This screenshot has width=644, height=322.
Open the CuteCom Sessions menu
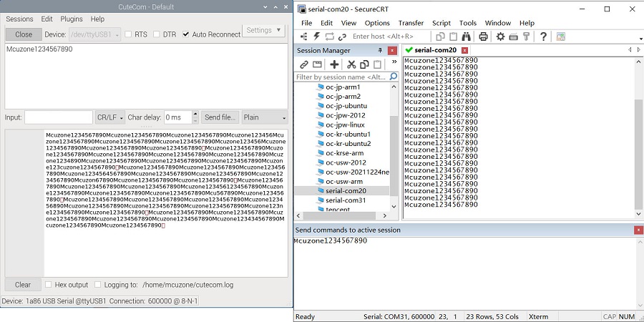tap(19, 19)
